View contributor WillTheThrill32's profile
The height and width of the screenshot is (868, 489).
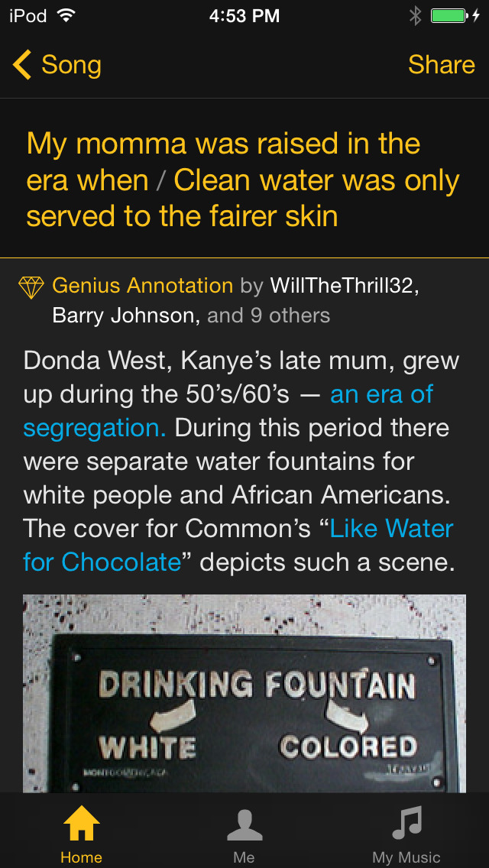pos(344,286)
